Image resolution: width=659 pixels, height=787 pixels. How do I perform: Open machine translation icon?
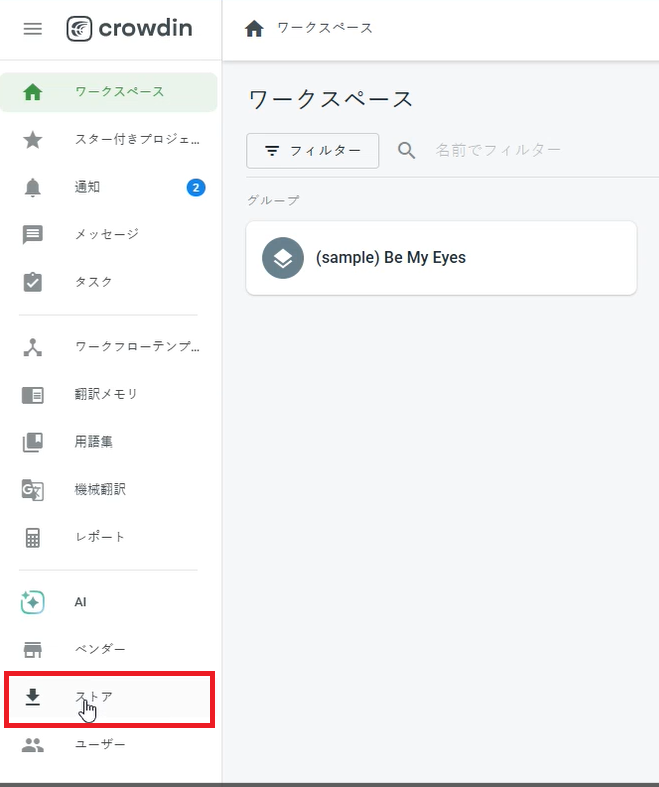tap(33, 490)
